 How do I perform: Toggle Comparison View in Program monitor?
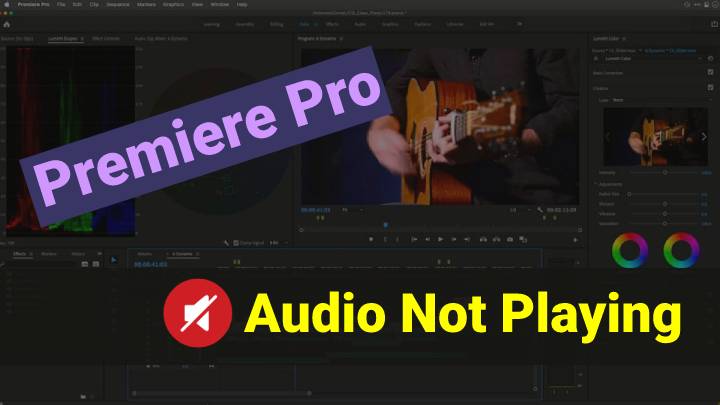click(x=523, y=239)
